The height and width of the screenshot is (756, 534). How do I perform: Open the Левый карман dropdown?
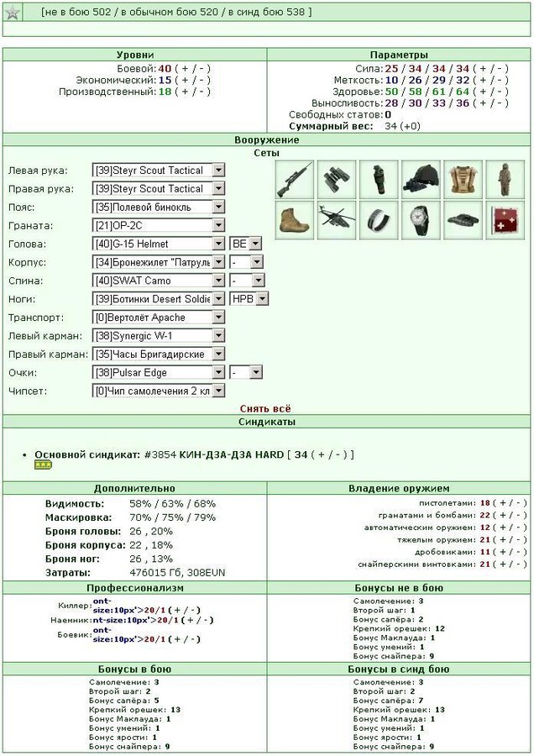[159, 335]
